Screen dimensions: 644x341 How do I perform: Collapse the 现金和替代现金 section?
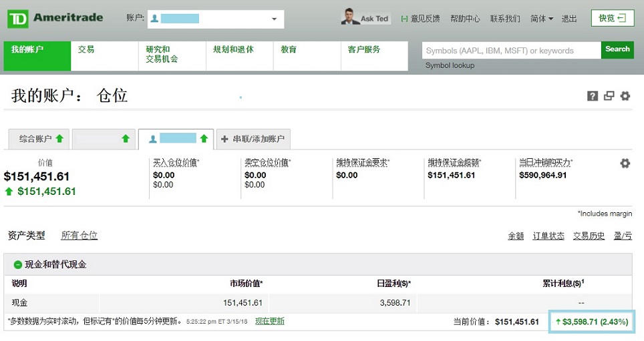pos(18,265)
